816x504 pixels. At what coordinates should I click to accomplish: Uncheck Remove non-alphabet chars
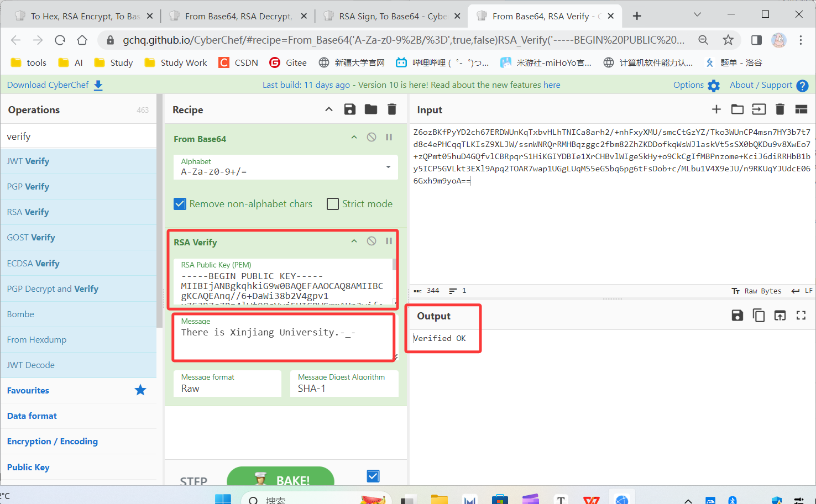point(180,204)
